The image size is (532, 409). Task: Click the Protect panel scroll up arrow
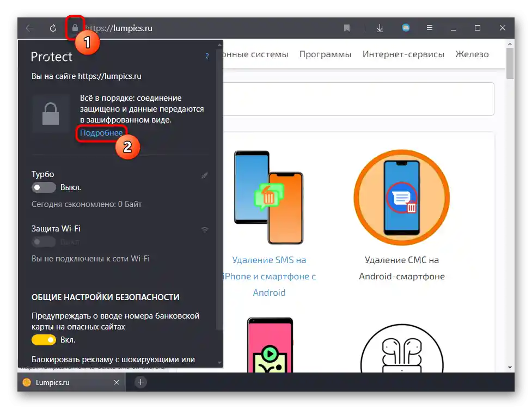pyautogui.click(x=219, y=45)
